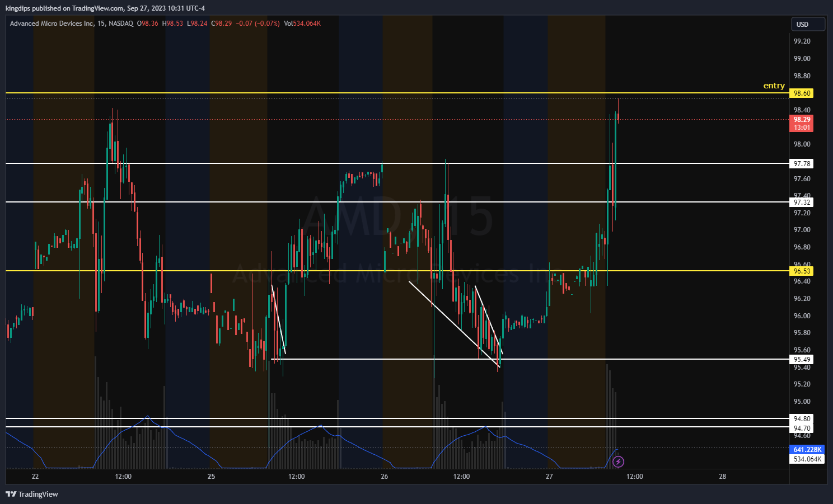Click the 94.80 line price label
The width and height of the screenshot is (833, 504).
pos(802,419)
